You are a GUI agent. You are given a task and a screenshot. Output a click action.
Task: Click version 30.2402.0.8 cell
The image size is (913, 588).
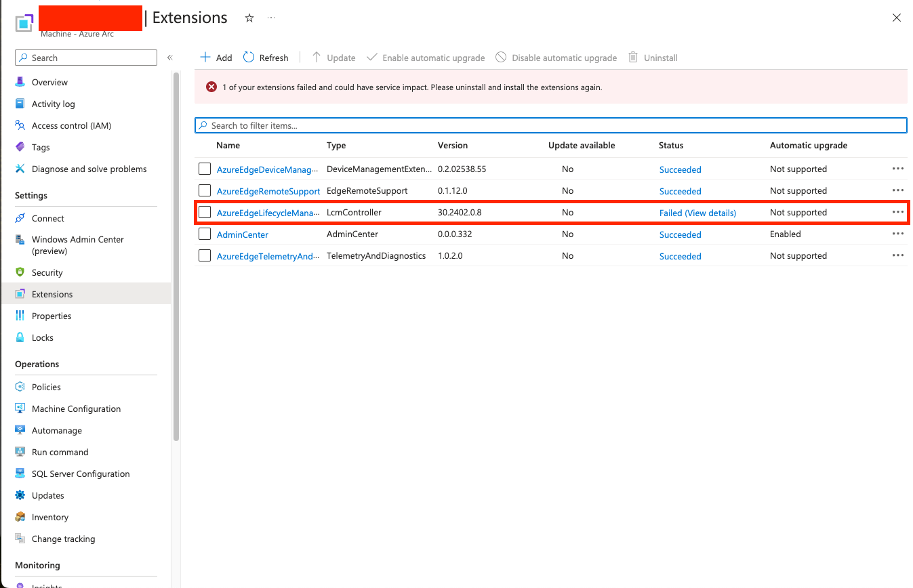(x=460, y=212)
